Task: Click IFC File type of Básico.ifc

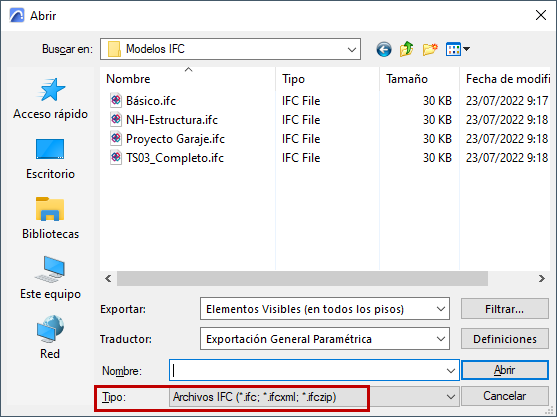Action: coord(301,101)
